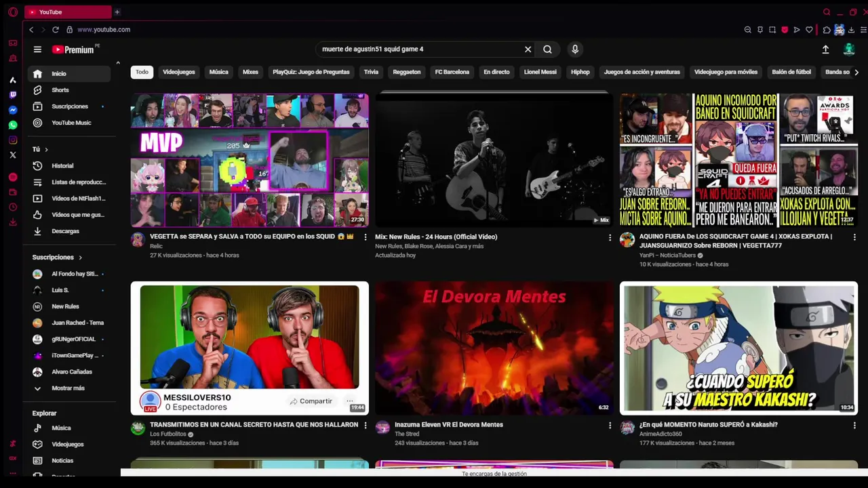Open Instagram in the Opera sidebar

point(13,140)
